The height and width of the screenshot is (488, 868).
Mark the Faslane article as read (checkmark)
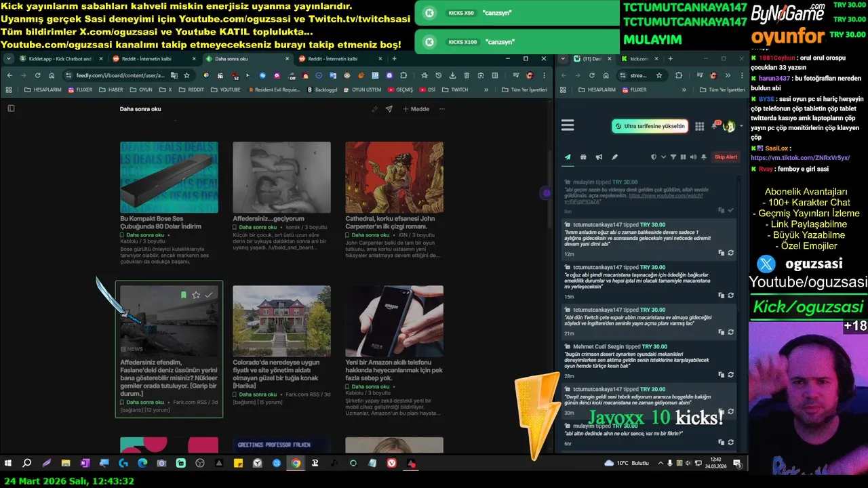click(209, 295)
